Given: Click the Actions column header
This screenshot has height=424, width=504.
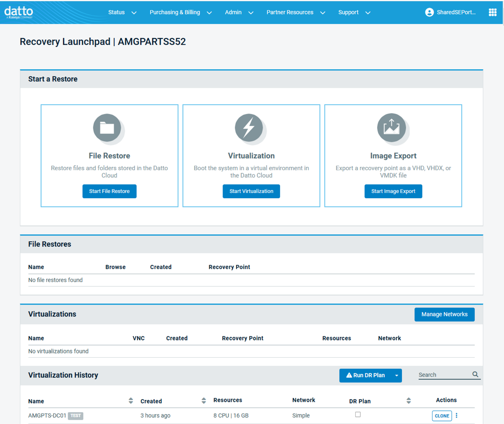Looking at the screenshot, I should (446, 400).
